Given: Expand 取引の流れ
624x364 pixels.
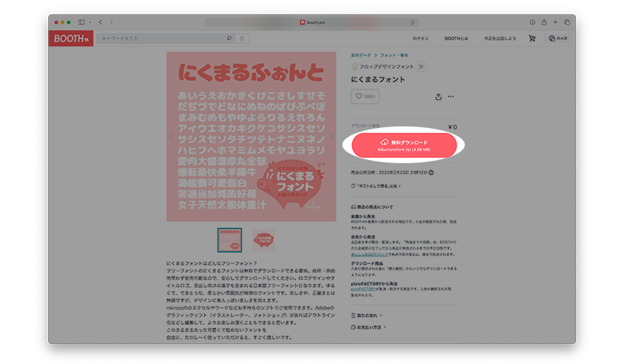Looking at the screenshot, I should pos(366,315).
